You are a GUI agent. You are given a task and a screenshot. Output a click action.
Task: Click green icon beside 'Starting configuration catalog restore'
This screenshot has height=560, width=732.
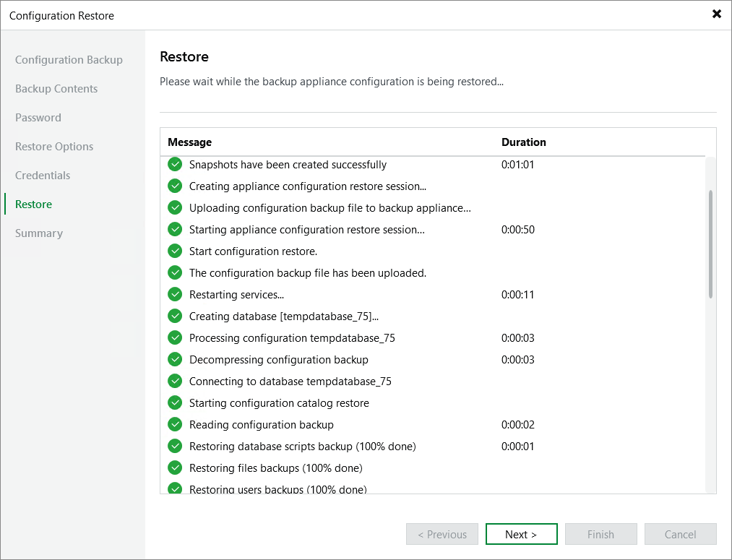tap(175, 402)
